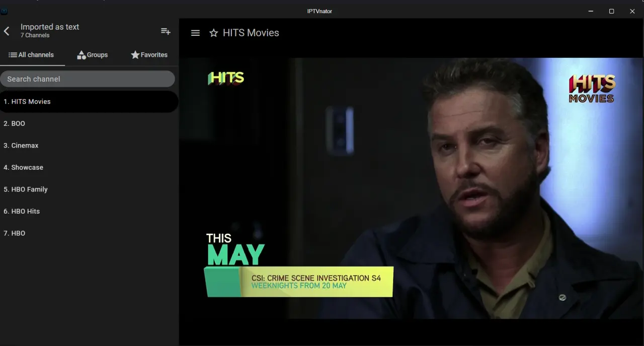Select channel 2. BOO

89,123
